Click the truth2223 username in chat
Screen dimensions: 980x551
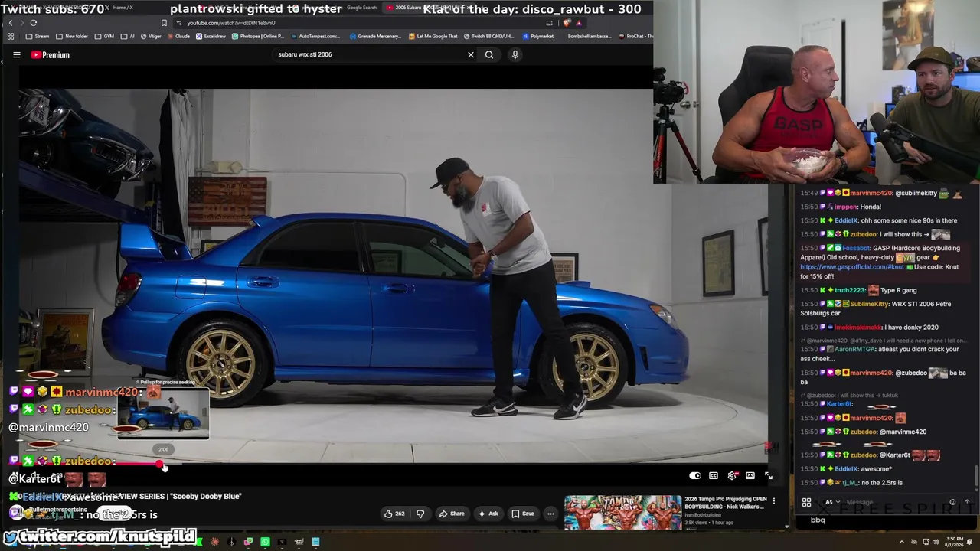coord(851,290)
